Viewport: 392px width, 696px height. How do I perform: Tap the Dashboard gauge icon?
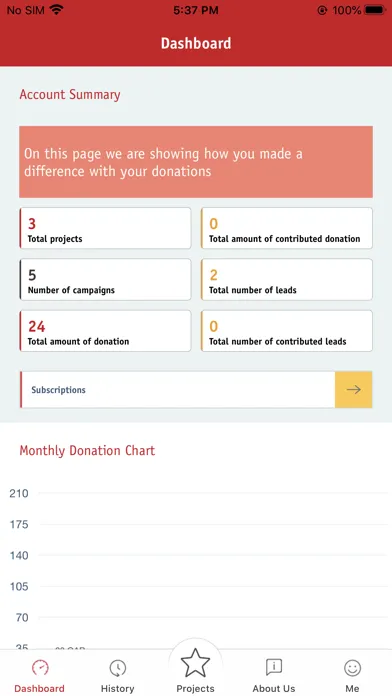tap(40, 667)
